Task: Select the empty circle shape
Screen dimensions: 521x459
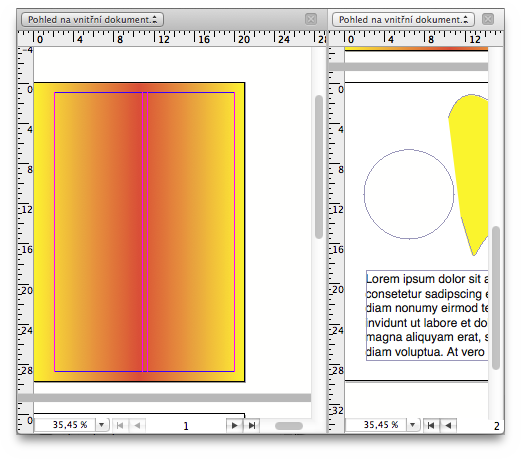Action: click(409, 194)
